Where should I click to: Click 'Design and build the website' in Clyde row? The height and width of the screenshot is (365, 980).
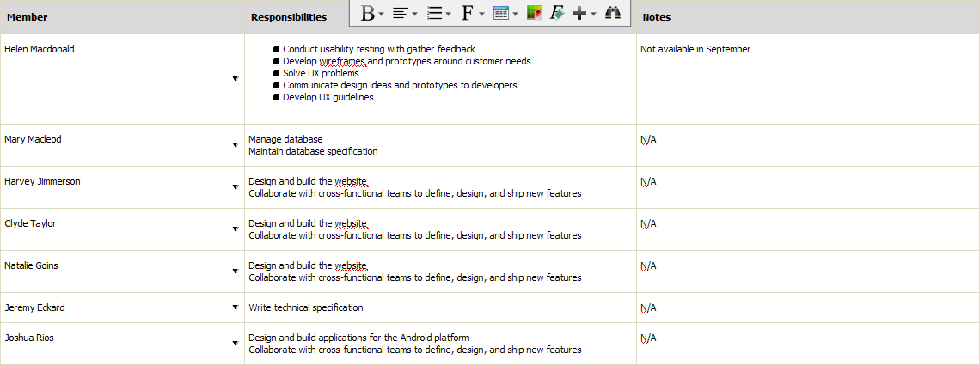tap(308, 223)
